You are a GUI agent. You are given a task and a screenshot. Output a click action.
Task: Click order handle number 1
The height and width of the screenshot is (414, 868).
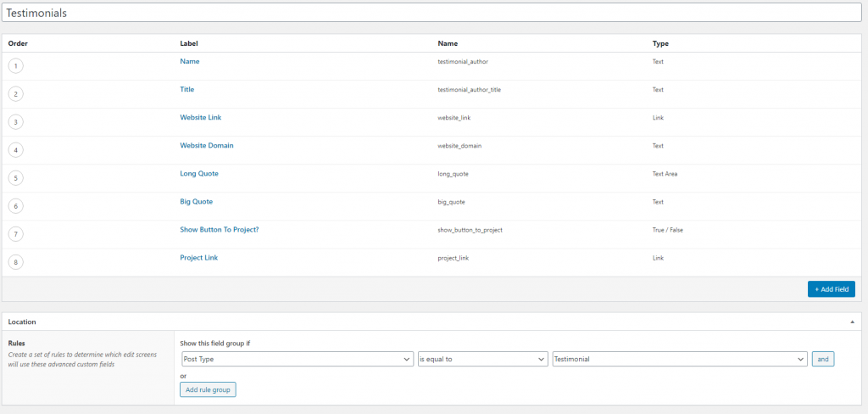[15, 66]
